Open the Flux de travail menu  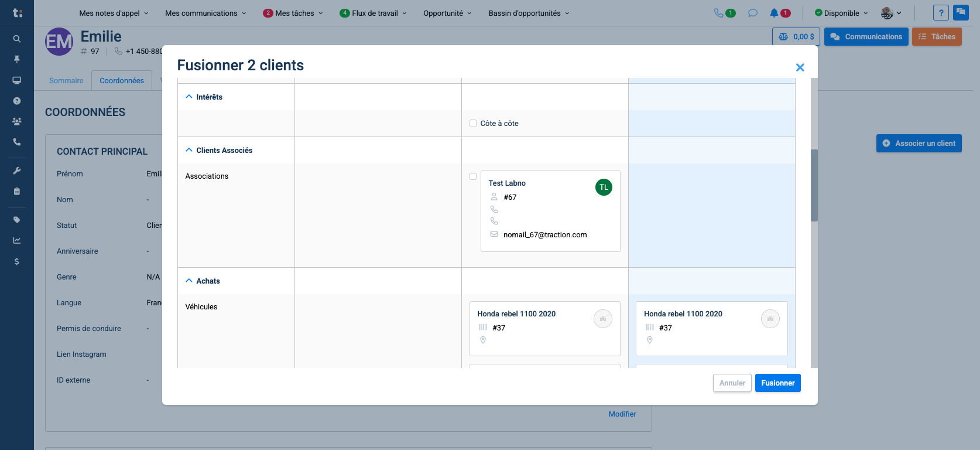[x=374, y=13]
